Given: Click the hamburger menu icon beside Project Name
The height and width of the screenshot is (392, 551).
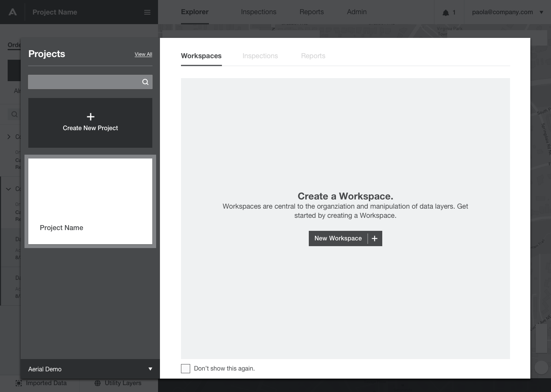Looking at the screenshot, I should (x=147, y=12).
